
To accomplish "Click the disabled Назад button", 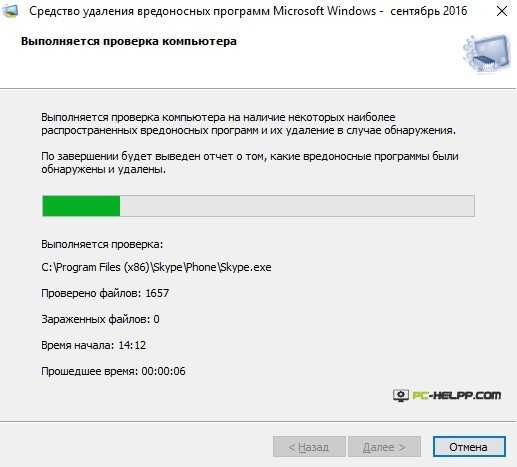I will (x=309, y=447).
